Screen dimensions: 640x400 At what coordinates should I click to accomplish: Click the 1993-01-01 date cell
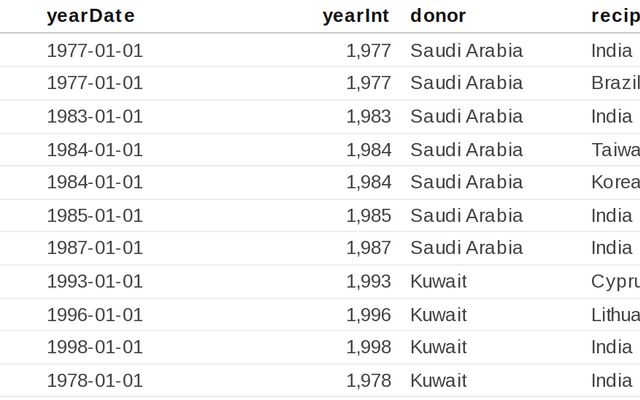[95, 281]
